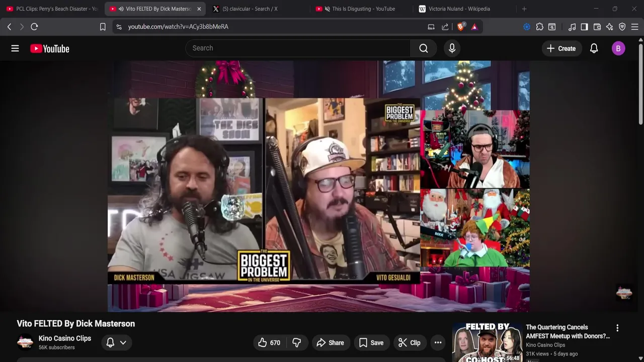Open options for The Quartering recommended video

(x=617, y=328)
